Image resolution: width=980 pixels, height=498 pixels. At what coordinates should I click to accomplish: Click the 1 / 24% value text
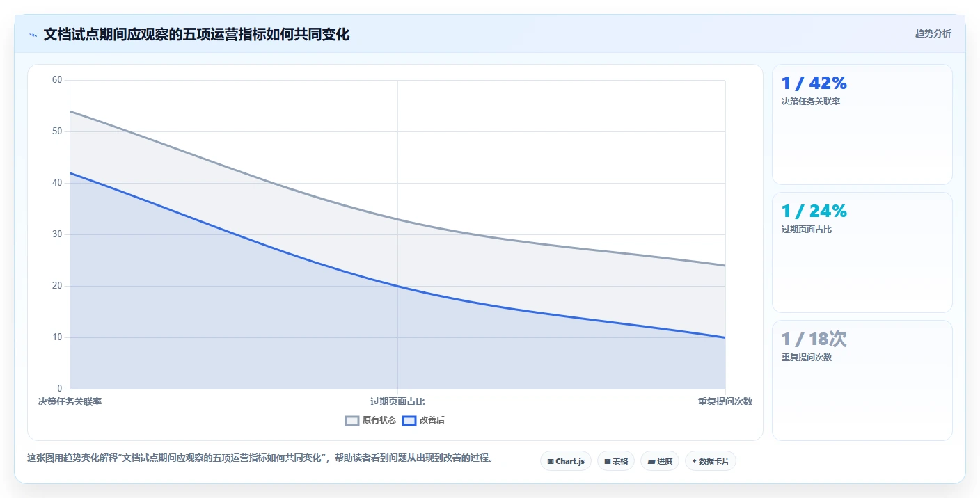click(x=814, y=211)
